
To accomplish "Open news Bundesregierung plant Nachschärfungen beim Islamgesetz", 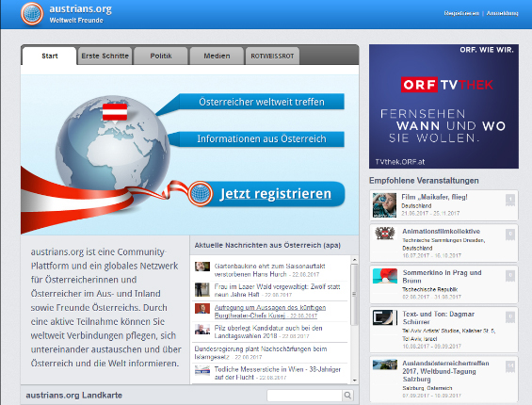I will point(261,352).
